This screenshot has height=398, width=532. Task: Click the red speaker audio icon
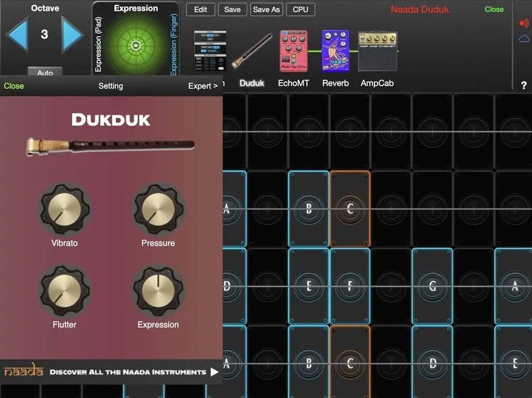pyautogui.click(x=524, y=23)
